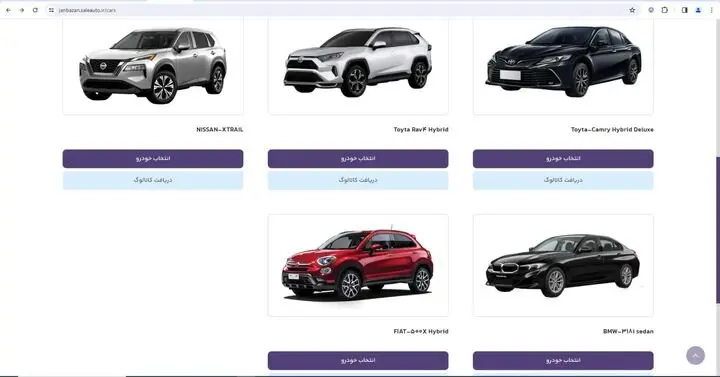
Task: Reload the page with refresh icon
Action: [35, 10]
